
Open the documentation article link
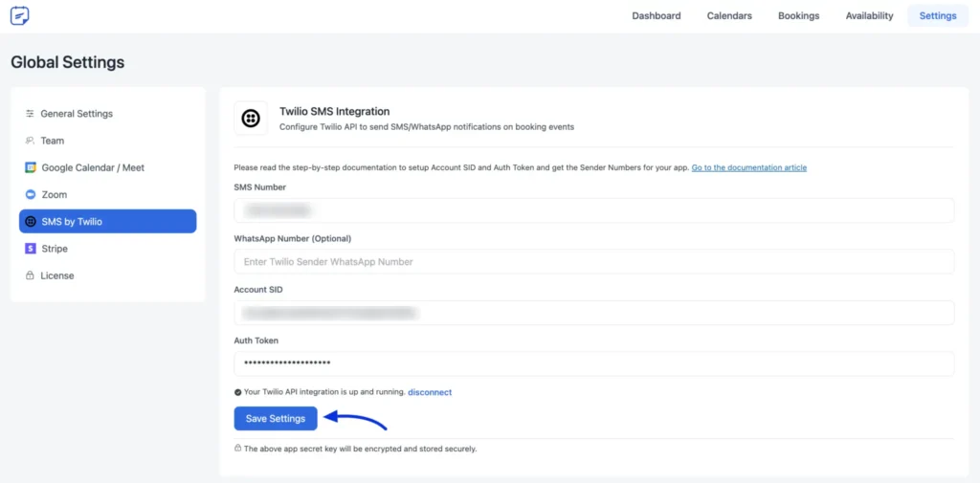coord(748,167)
